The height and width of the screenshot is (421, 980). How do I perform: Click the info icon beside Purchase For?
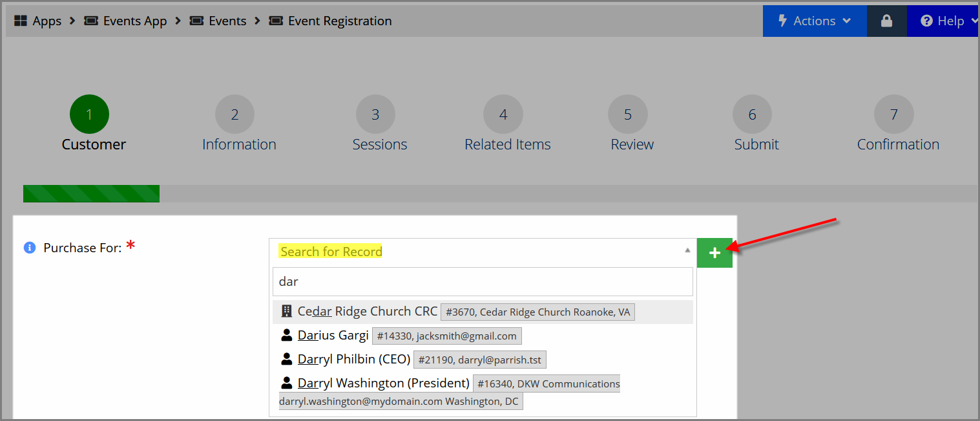pyautogui.click(x=29, y=248)
